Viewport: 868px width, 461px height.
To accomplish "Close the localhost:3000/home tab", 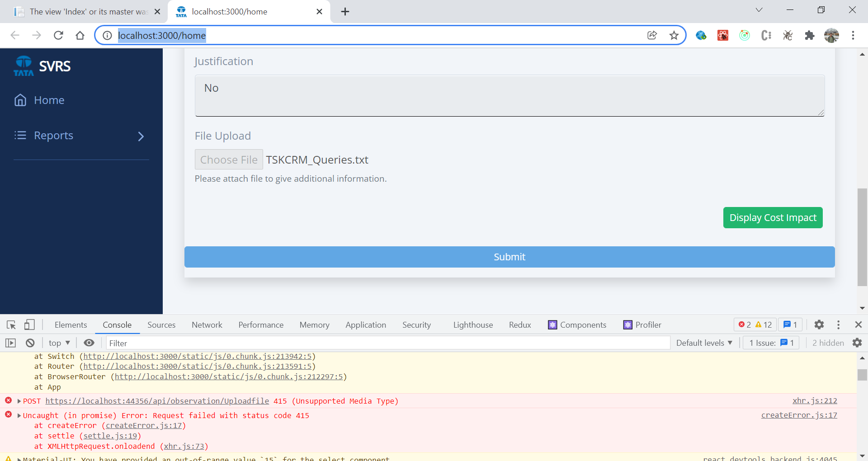I will pos(319,12).
